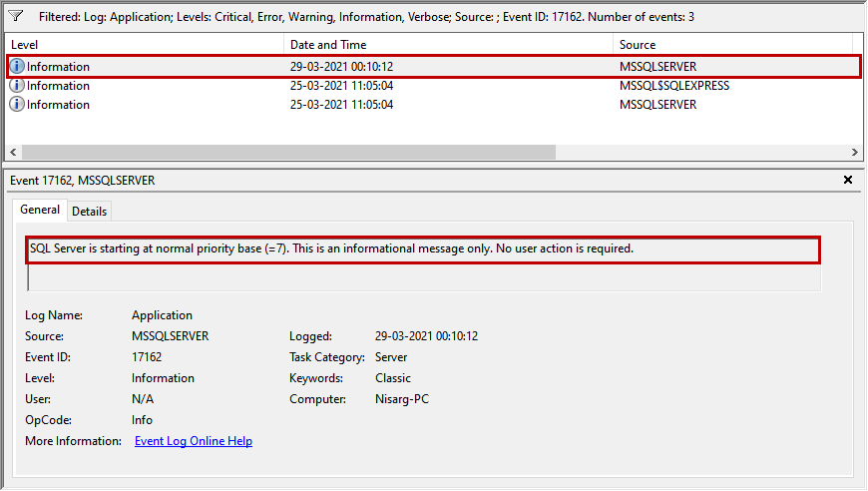
Task: Click the information icon on the MSSQL$SQLEXPRESS event
Action: (17, 86)
